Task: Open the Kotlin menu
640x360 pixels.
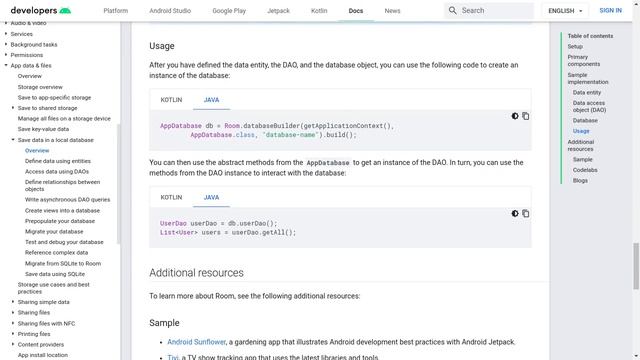Action: pos(319,11)
